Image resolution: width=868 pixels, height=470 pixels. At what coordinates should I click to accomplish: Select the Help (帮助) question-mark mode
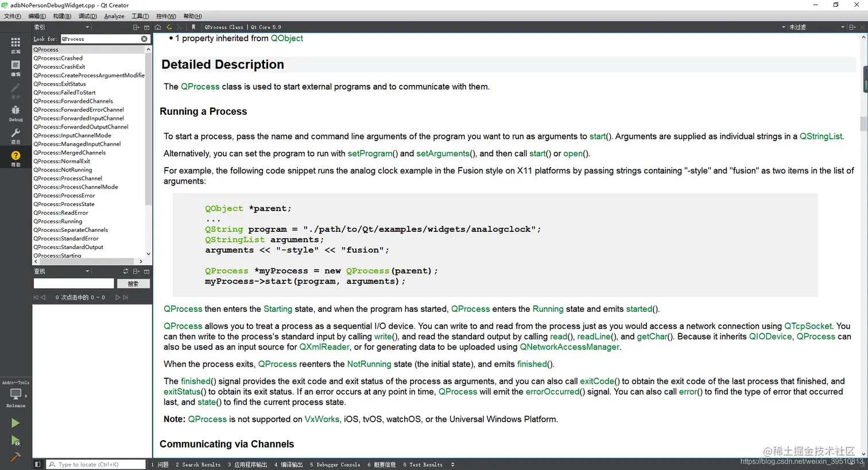coord(15,158)
